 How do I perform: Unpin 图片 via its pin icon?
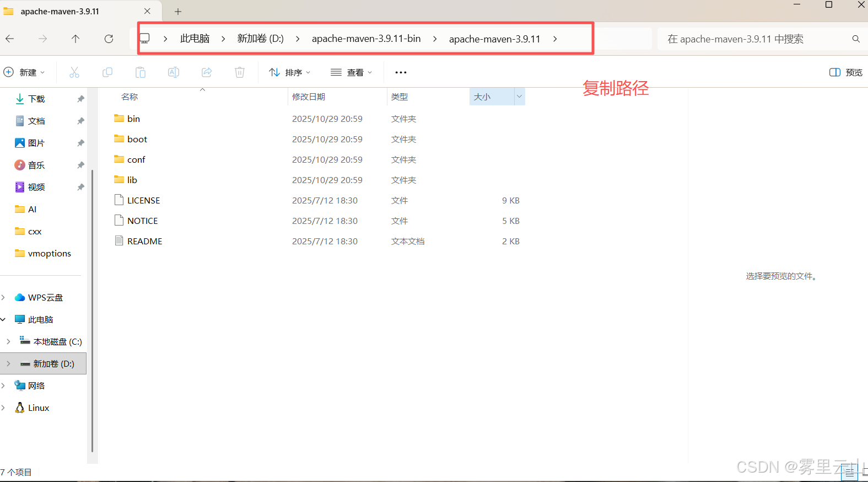click(x=80, y=143)
